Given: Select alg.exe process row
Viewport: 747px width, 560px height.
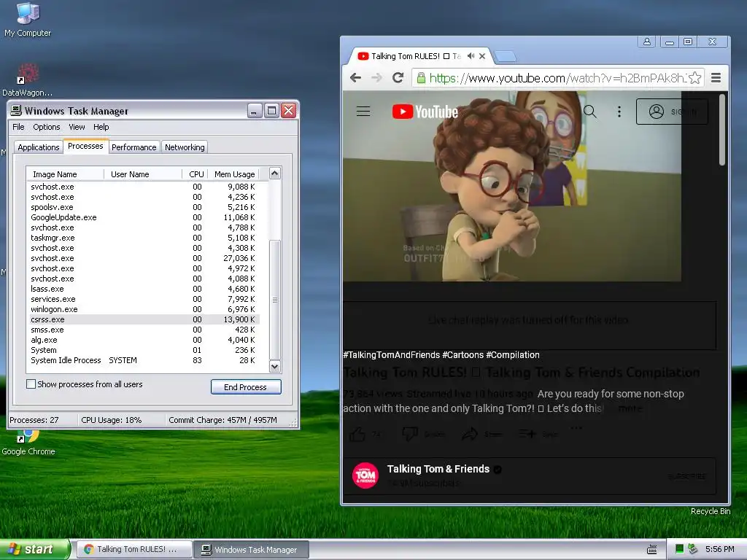Looking at the screenshot, I should coord(143,340).
